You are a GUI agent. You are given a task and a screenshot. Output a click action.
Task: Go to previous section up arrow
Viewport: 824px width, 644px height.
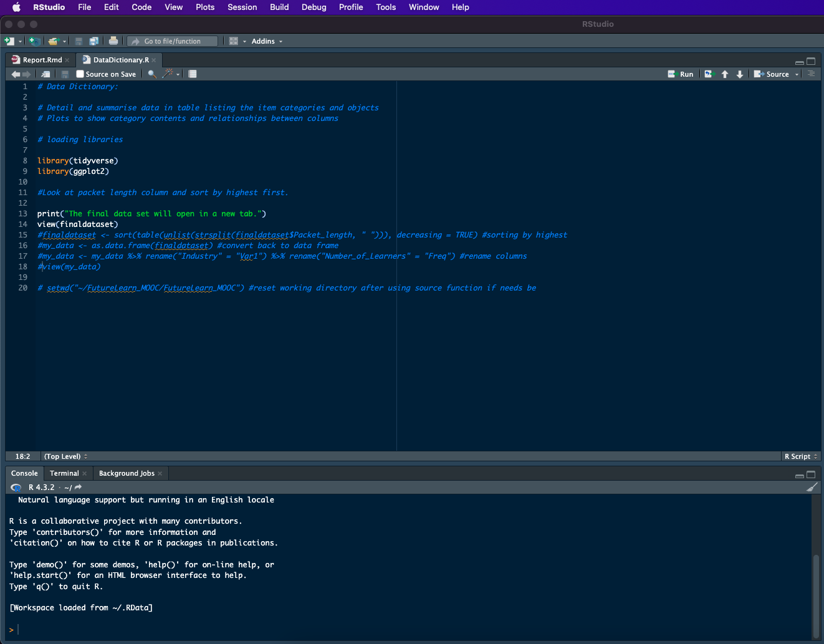(x=725, y=74)
